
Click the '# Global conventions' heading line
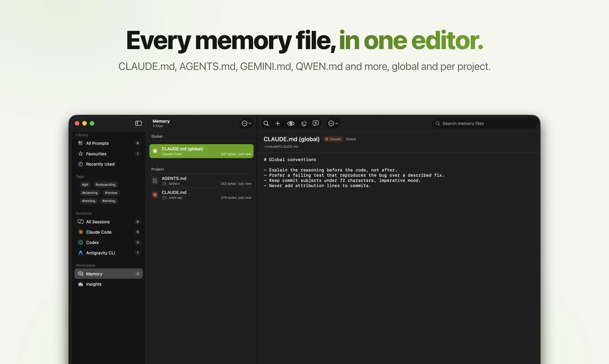(x=290, y=160)
